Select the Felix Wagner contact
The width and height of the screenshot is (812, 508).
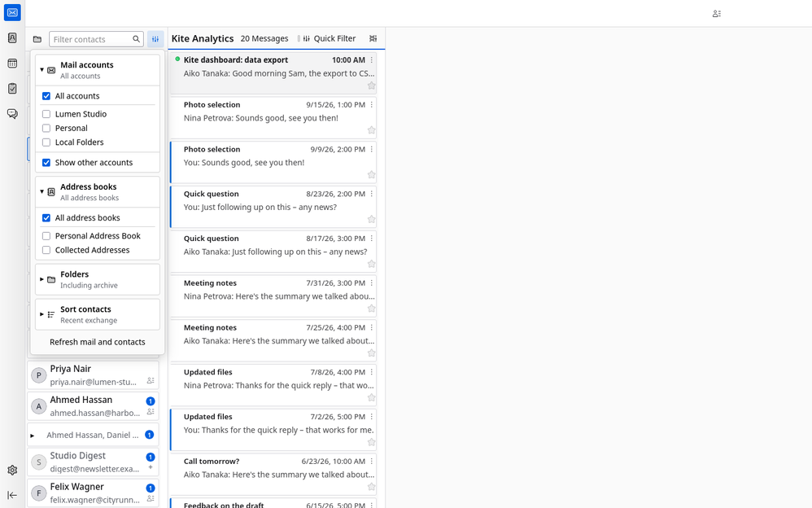pyautogui.click(x=93, y=493)
